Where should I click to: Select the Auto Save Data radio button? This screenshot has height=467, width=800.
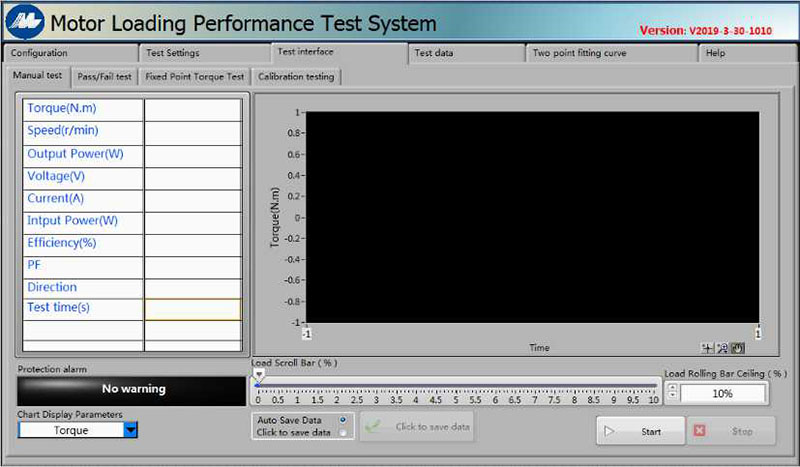(x=343, y=420)
